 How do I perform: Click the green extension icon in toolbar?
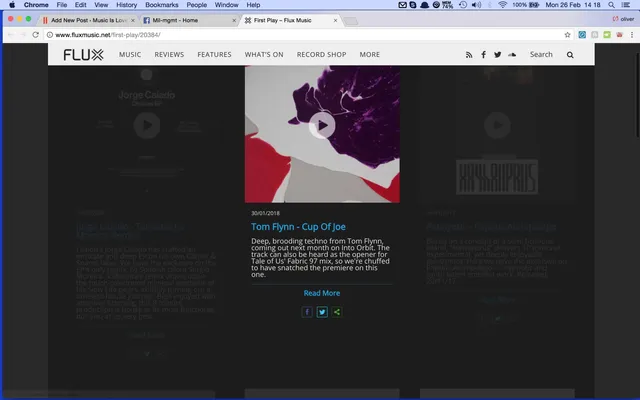[x=607, y=35]
